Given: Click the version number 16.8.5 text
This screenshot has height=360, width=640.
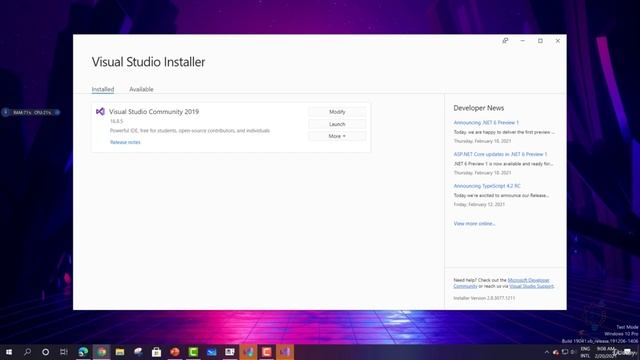Looking at the screenshot, I should coord(116,121).
